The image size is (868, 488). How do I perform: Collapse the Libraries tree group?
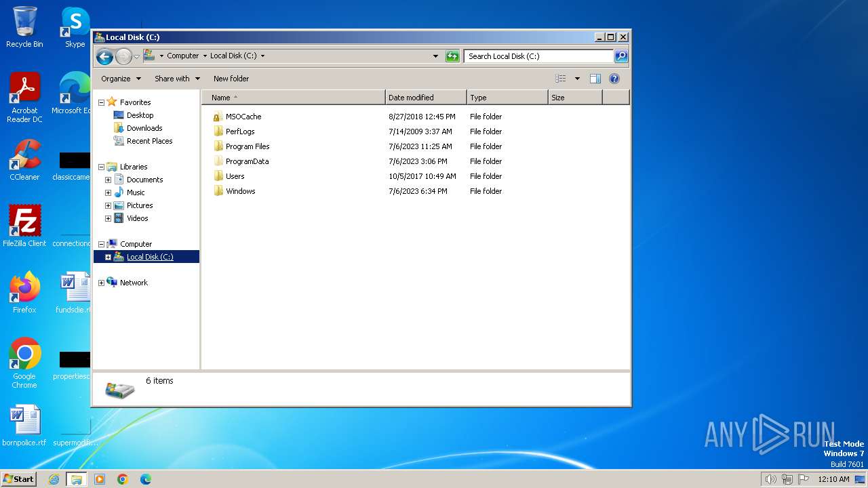point(102,167)
